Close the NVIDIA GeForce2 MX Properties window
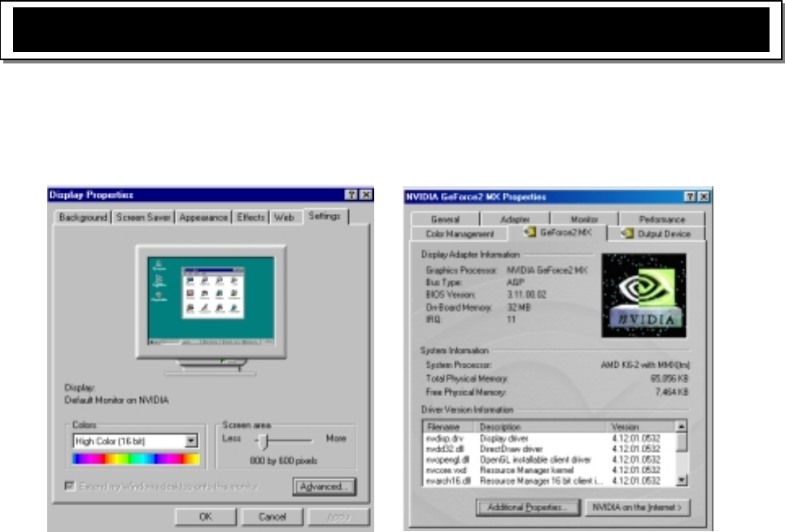The width and height of the screenshot is (785, 532). [704, 197]
